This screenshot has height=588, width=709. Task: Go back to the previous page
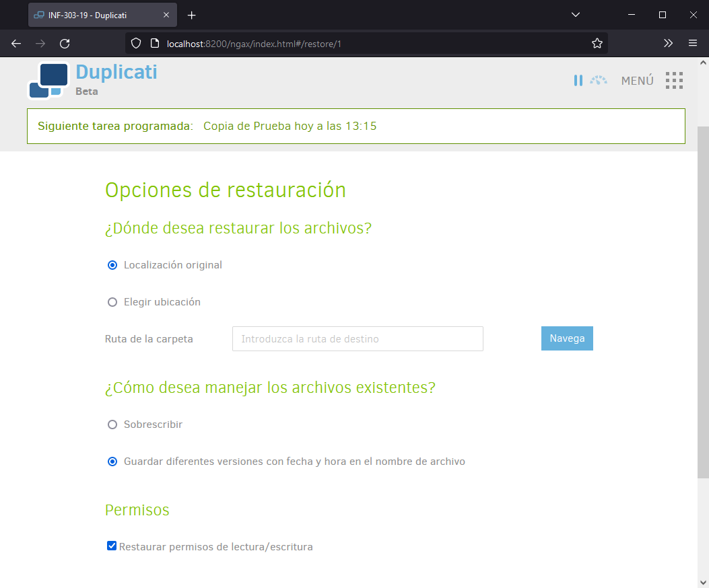pyautogui.click(x=16, y=43)
